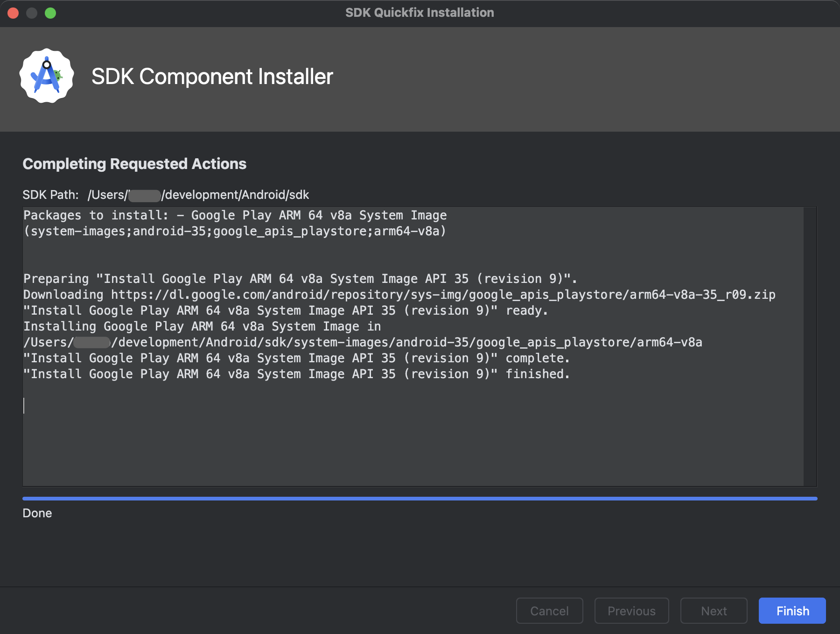
Task: Click the Done status label
Action: point(37,513)
